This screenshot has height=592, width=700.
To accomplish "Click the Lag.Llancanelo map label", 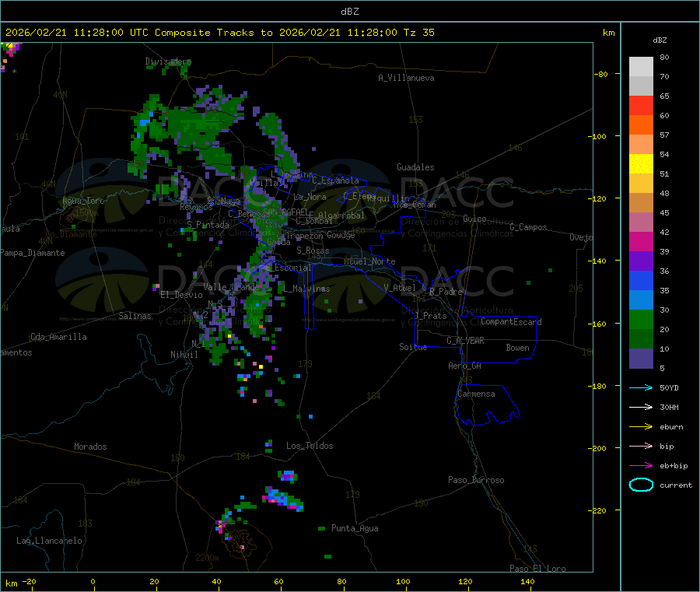I will tap(49, 541).
